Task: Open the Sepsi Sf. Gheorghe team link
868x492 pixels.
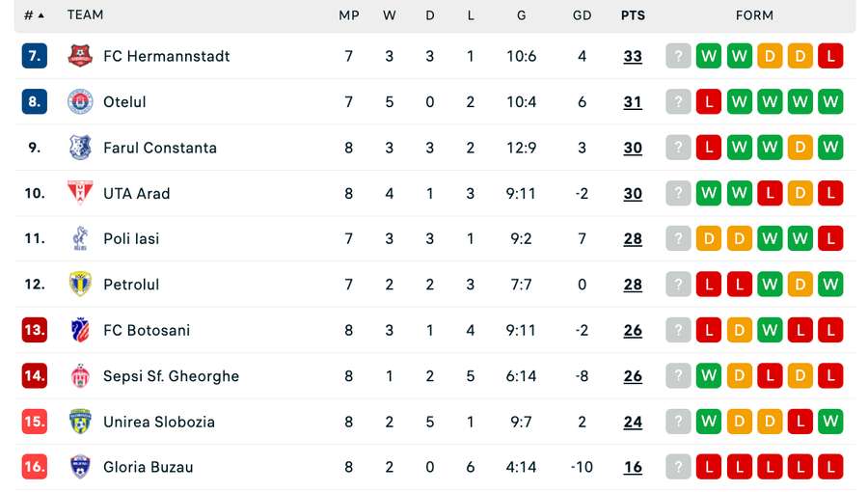Action: [171, 376]
